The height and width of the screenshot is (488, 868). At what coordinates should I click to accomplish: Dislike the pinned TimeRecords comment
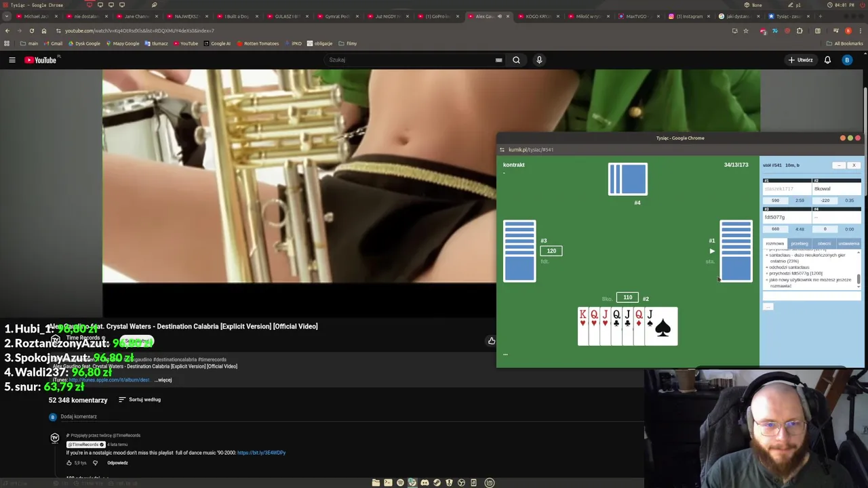pyautogui.click(x=95, y=463)
